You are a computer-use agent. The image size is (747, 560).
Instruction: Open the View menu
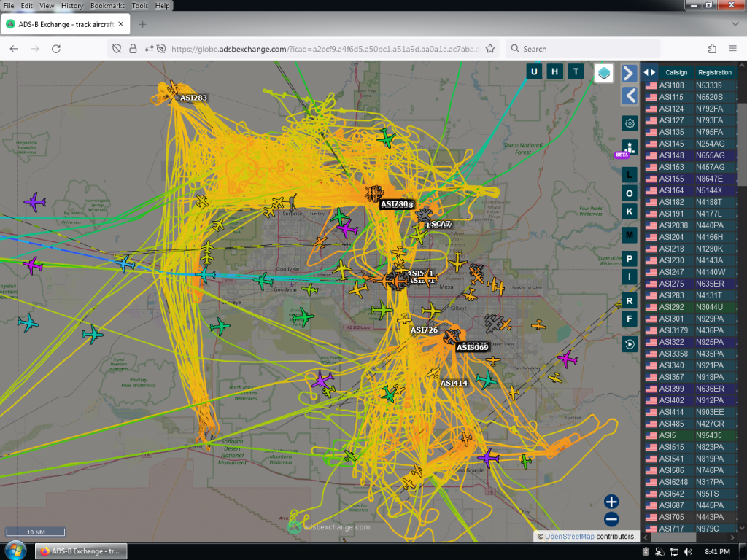click(47, 6)
